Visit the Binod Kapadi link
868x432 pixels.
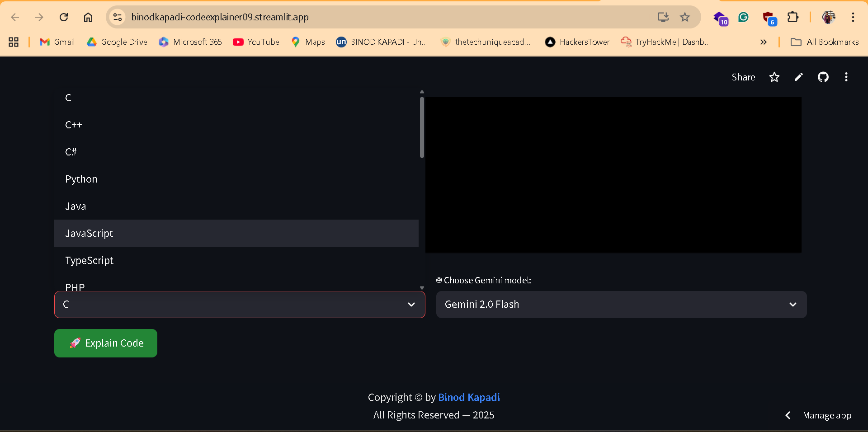(469, 397)
